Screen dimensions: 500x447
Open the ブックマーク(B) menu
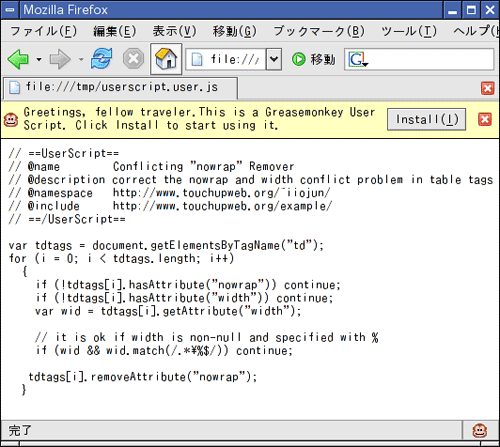319,31
